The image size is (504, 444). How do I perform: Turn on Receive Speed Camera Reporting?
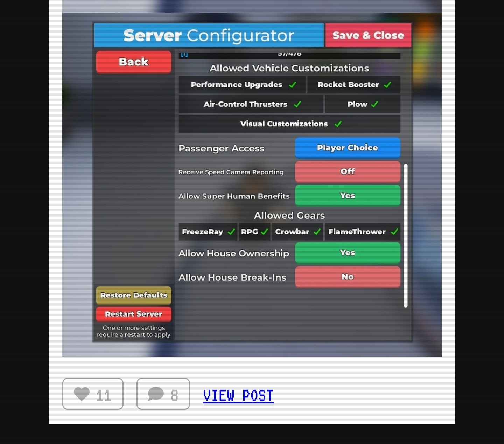(348, 171)
